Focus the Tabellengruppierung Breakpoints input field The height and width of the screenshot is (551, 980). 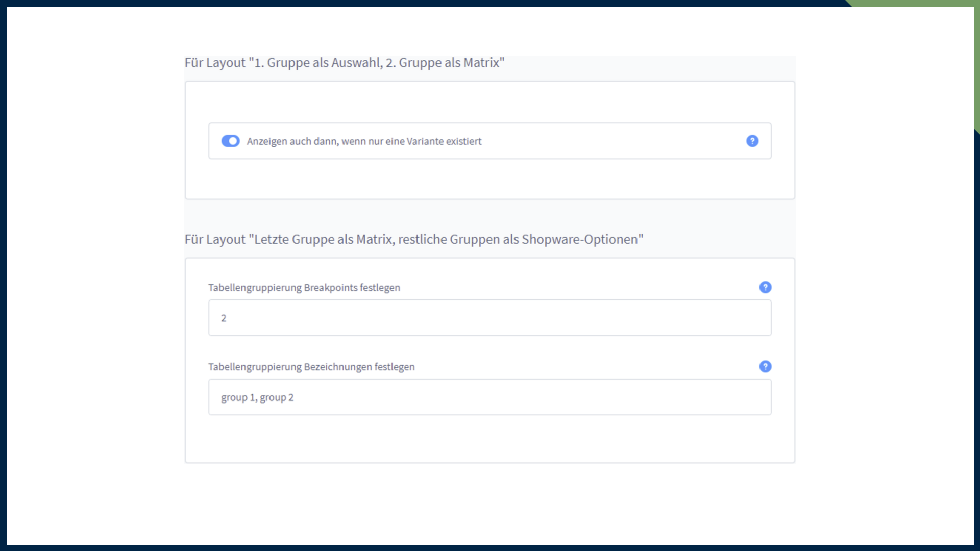(x=489, y=318)
